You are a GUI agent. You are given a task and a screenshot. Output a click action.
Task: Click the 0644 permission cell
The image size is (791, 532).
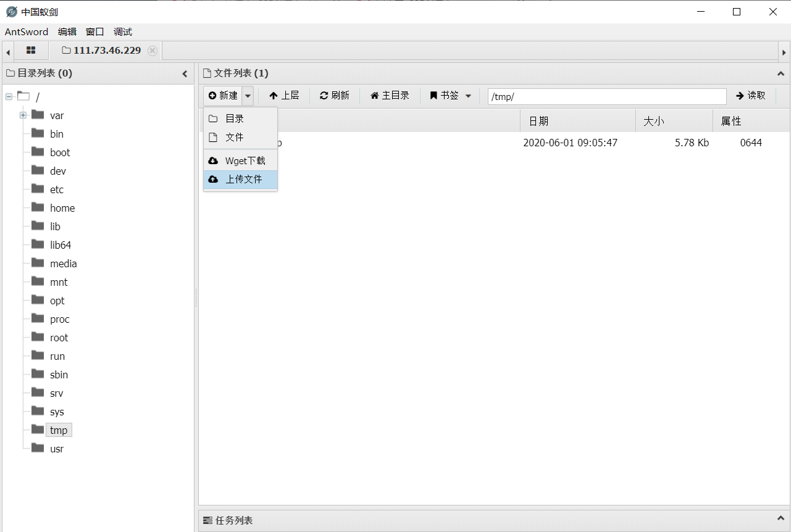click(x=751, y=143)
